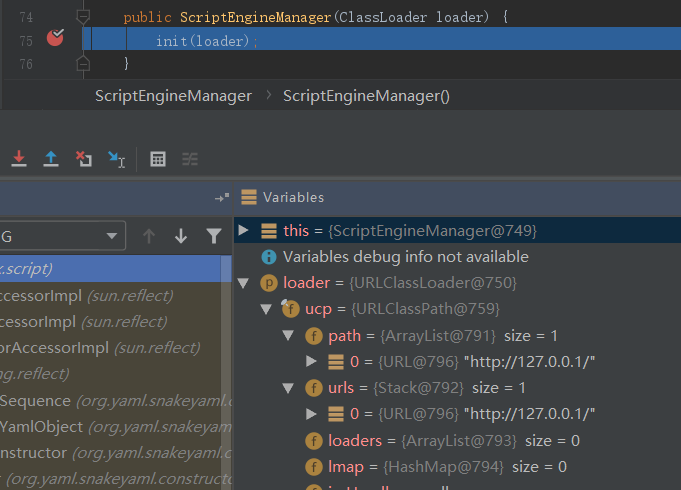Collapse the 'loader' URLClassLoader node
This screenshot has width=681, height=490.
click(x=243, y=283)
